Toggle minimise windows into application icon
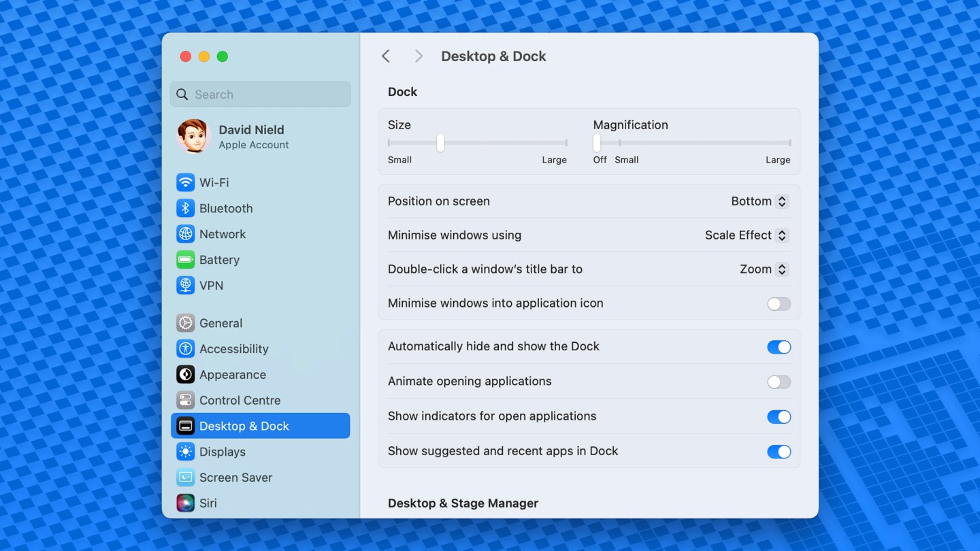The width and height of the screenshot is (980, 551). 779,304
